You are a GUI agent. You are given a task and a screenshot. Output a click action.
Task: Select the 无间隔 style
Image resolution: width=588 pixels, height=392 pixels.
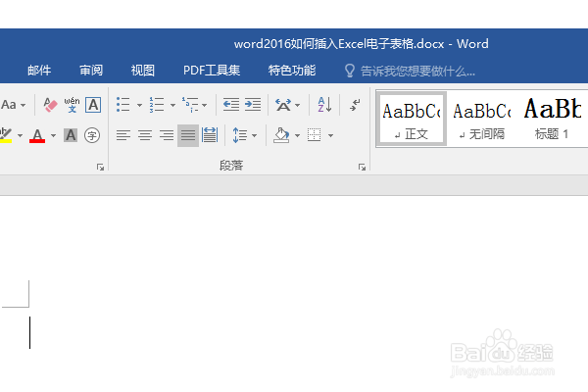[482, 119]
